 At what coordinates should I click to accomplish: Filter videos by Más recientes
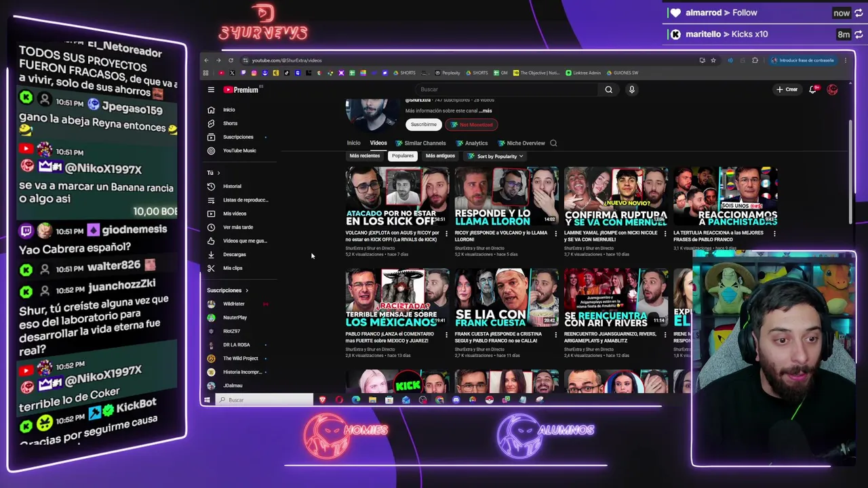point(365,156)
